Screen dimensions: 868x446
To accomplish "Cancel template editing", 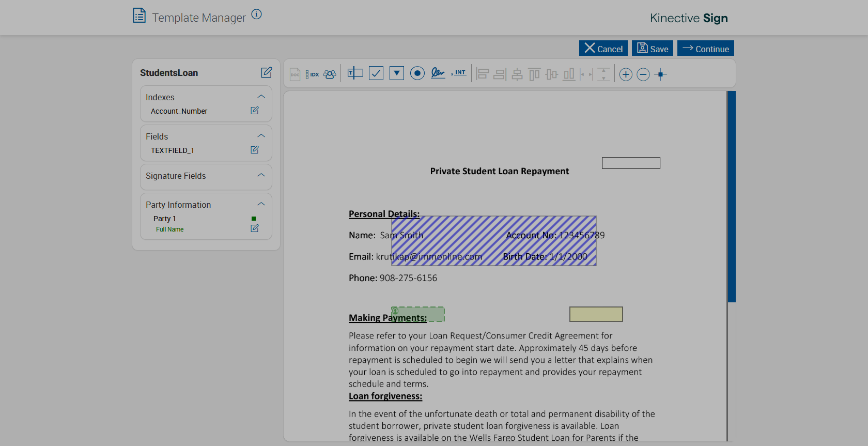I will (603, 48).
